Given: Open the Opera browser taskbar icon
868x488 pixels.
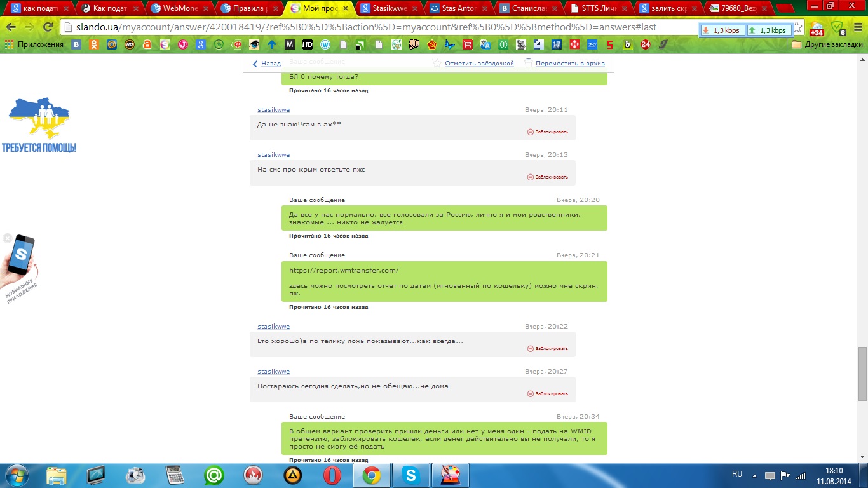Looking at the screenshot, I should click(332, 475).
